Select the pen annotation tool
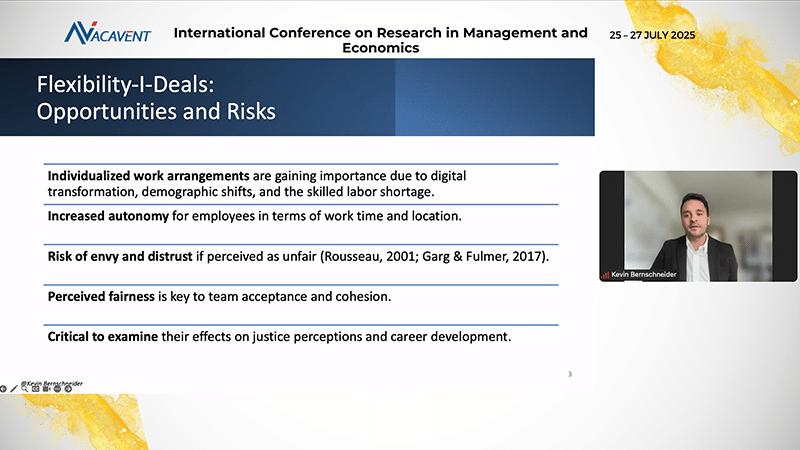 click(x=14, y=387)
